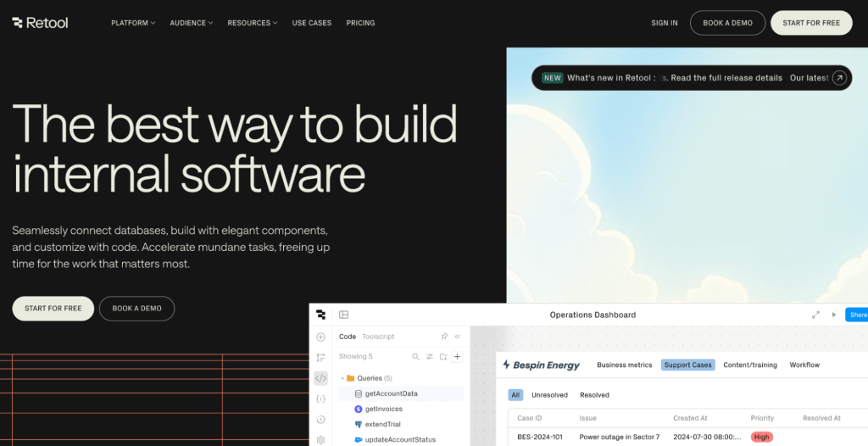Select the Resolved filter
This screenshot has width=868, height=446.
pyautogui.click(x=594, y=395)
